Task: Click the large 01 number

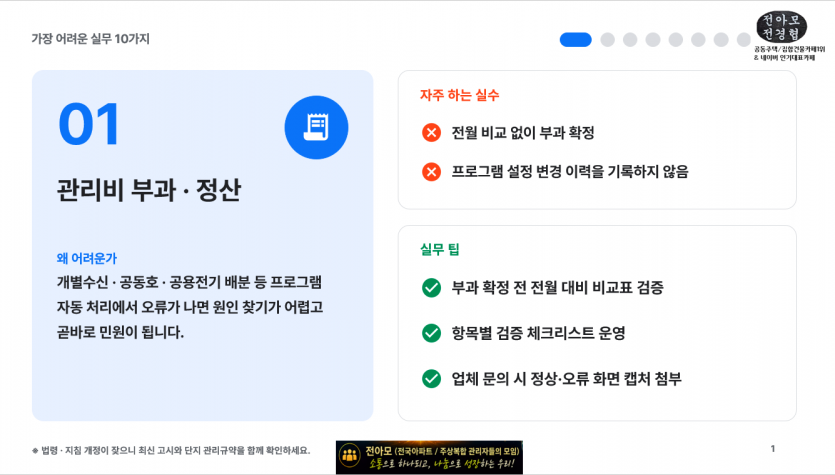Action: pos(89,124)
